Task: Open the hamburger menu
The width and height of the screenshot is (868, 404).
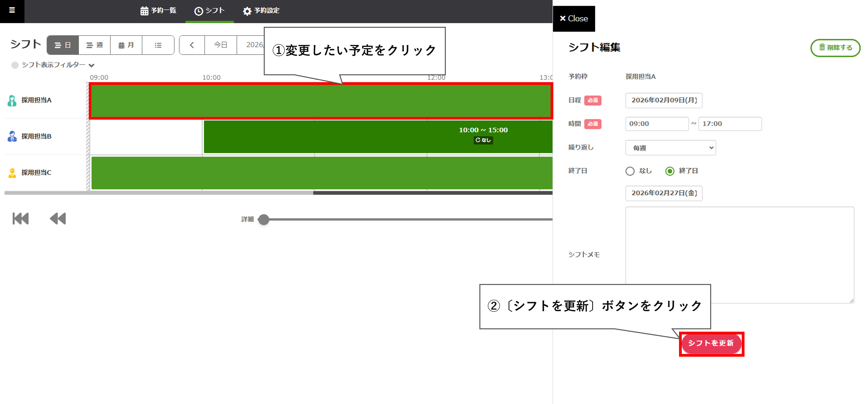Action: tap(12, 10)
